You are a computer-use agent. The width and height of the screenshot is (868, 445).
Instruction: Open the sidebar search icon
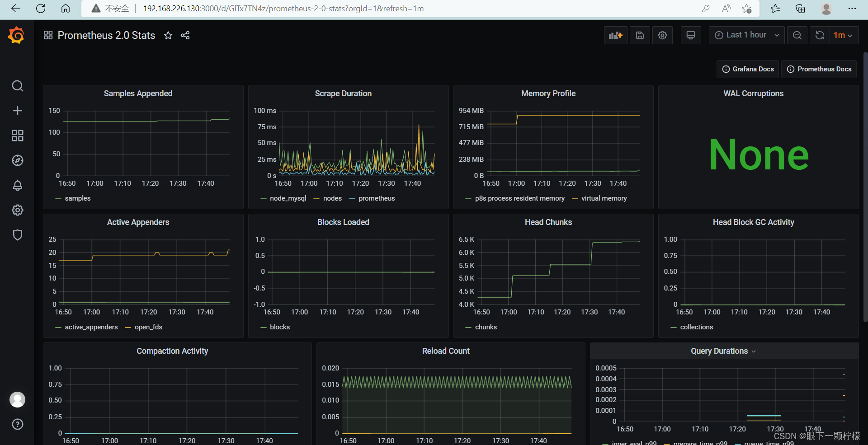pyautogui.click(x=18, y=86)
